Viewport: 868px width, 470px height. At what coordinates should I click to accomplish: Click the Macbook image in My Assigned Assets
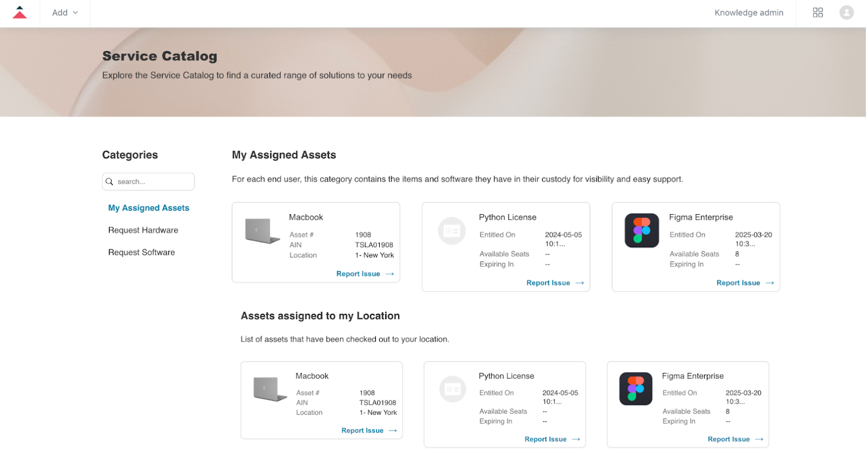pos(262,230)
